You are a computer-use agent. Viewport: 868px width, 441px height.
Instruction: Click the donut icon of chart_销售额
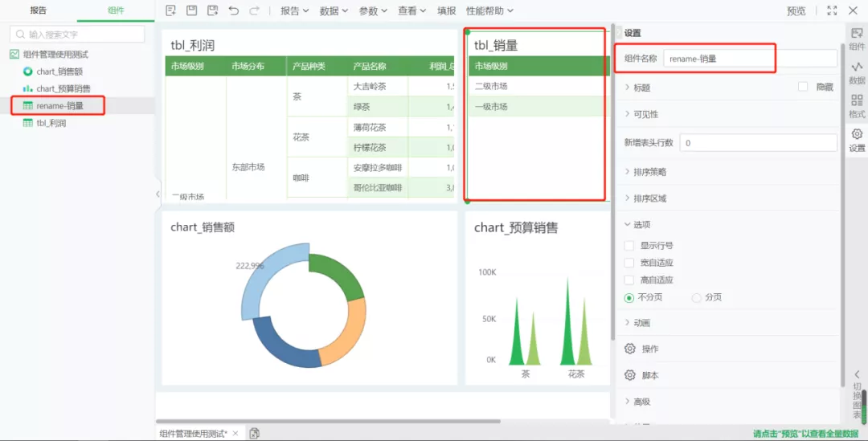coord(27,71)
